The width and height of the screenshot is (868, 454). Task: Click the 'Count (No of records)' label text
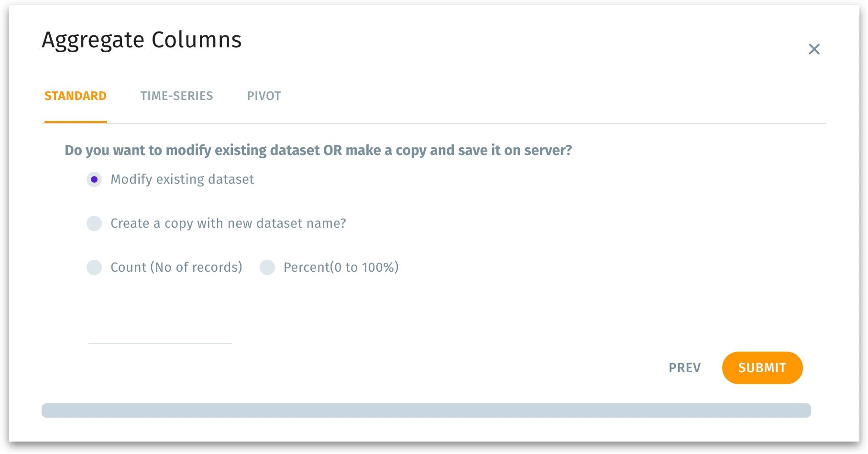(x=176, y=267)
